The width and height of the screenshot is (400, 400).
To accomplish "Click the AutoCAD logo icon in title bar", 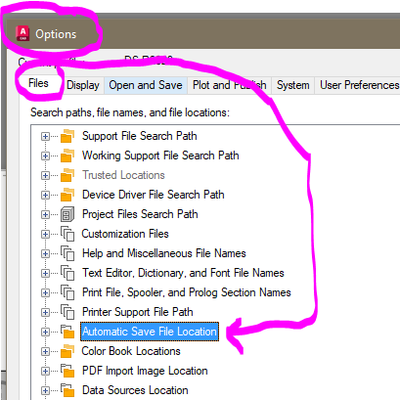I will click(x=23, y=34).
